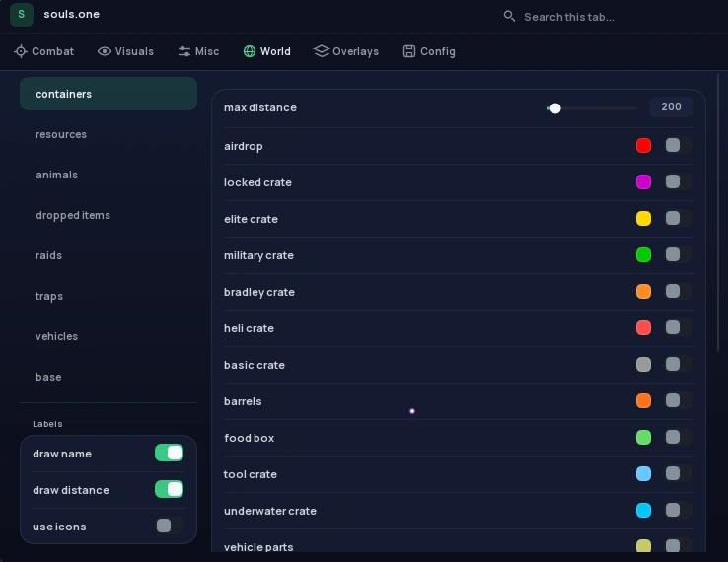
Task: Toggle on elite crate display
Action: 679,218
